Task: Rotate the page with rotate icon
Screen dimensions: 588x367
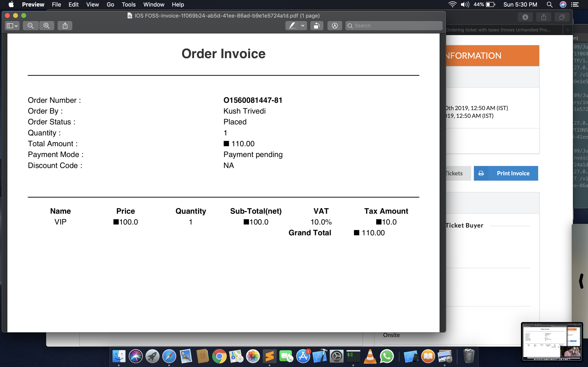Action: click(x=317, y=26)
